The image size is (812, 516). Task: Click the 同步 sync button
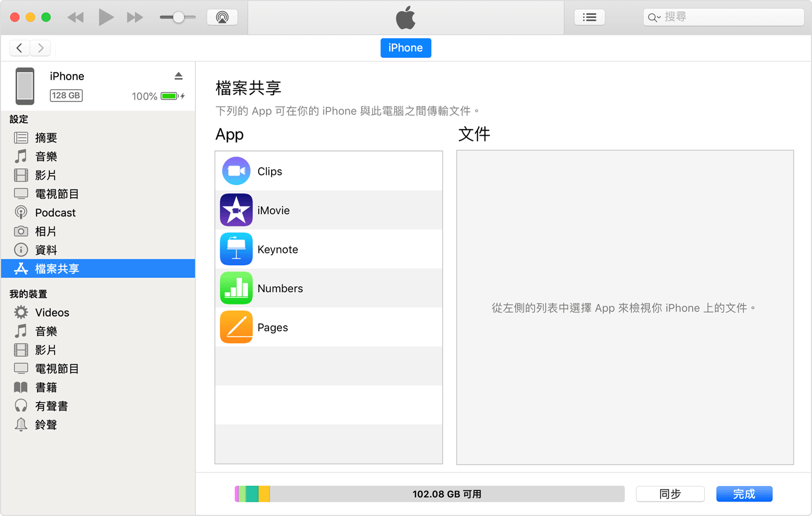coord(670,494)
